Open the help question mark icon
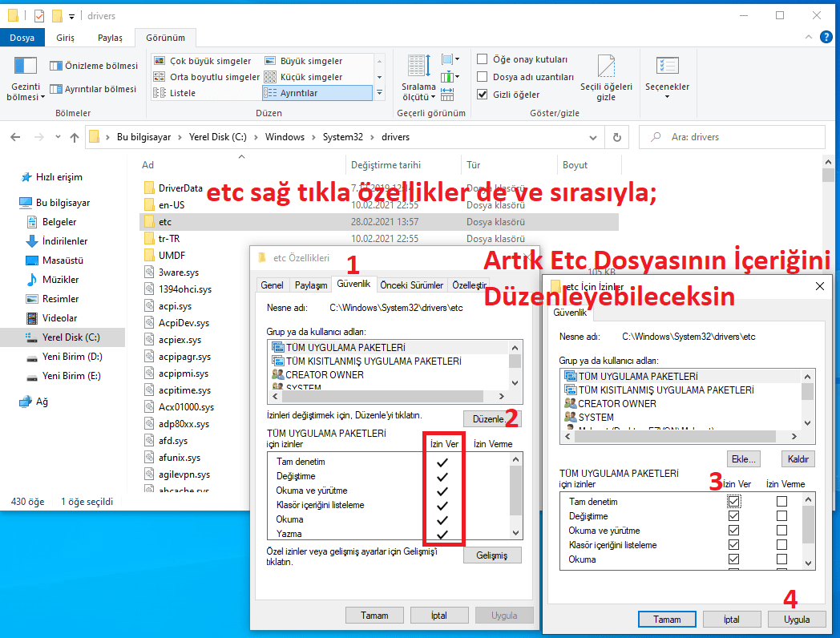Image resolution: width=840 pixels, height=638 pixels. (826, 37)
